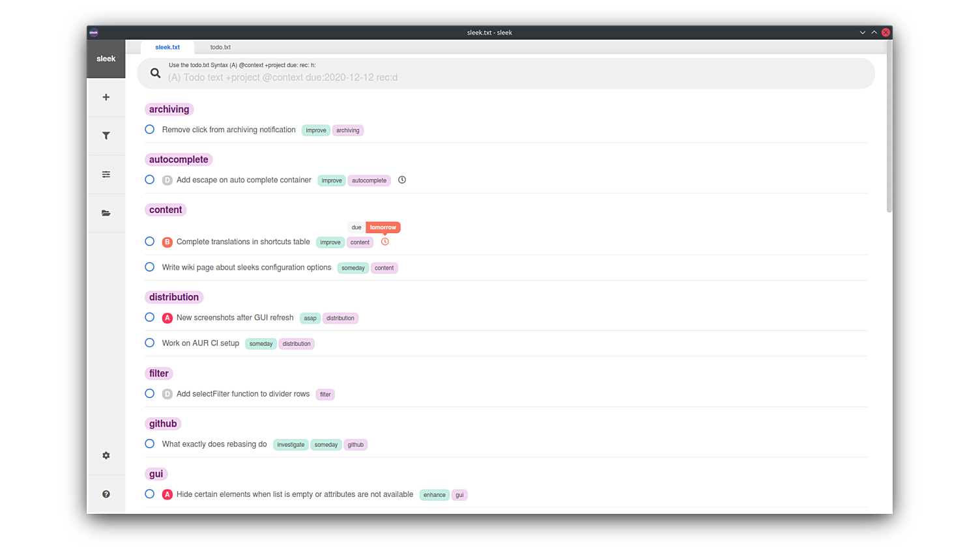
Task: Click the due tomorrow badge
Action: pos(374,227)
